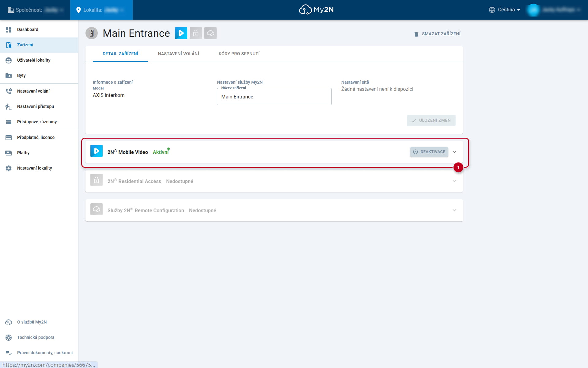This screenshot has width=588, height=368.
Task: Open O službě My2N link
Action: (39, 322)
